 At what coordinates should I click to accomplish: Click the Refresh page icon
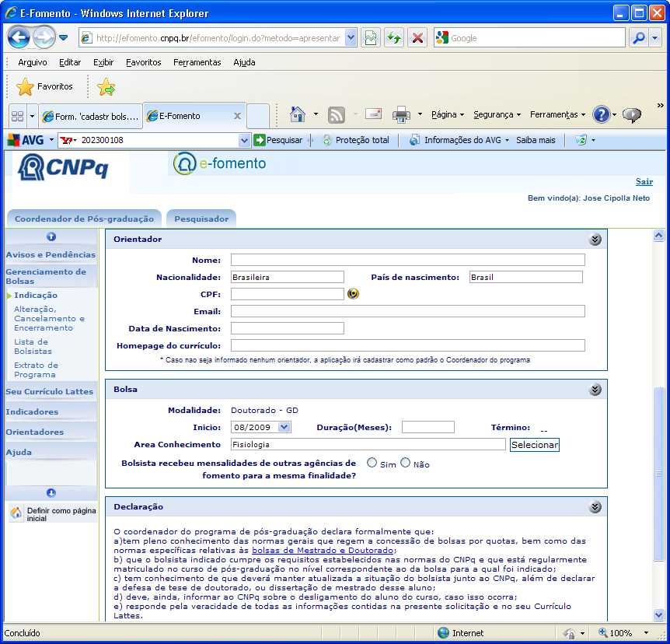pos(394,38)
